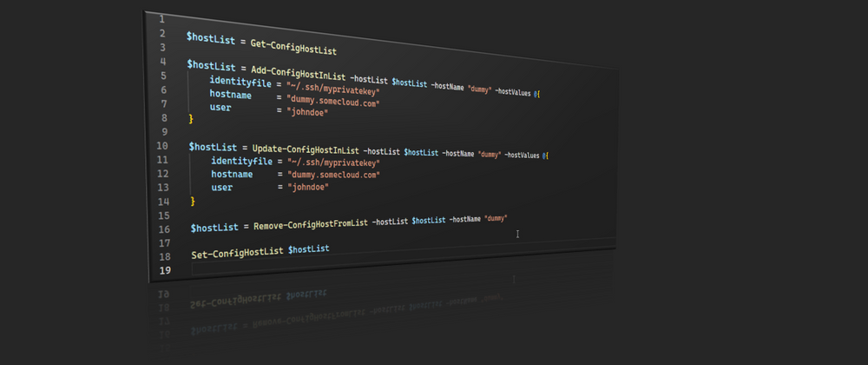
Task: Click line number 10 in the gutter
Action: point(163,145)
